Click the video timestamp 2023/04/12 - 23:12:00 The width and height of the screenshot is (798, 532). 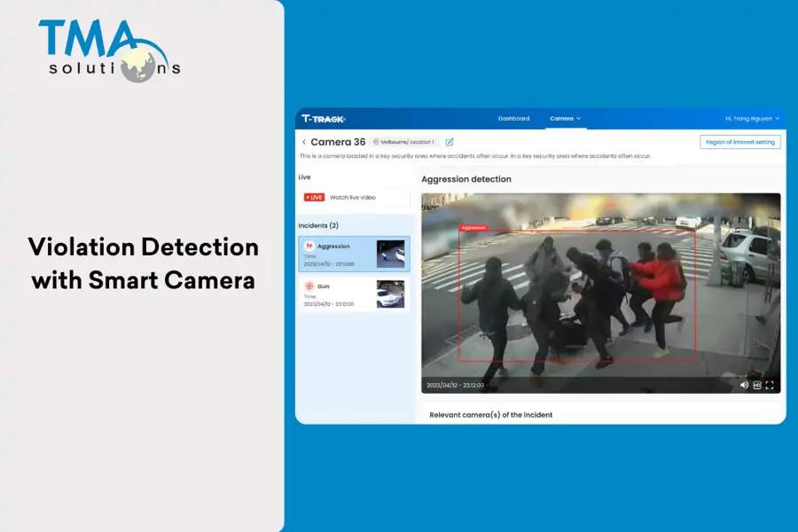(x=455, y=386)
